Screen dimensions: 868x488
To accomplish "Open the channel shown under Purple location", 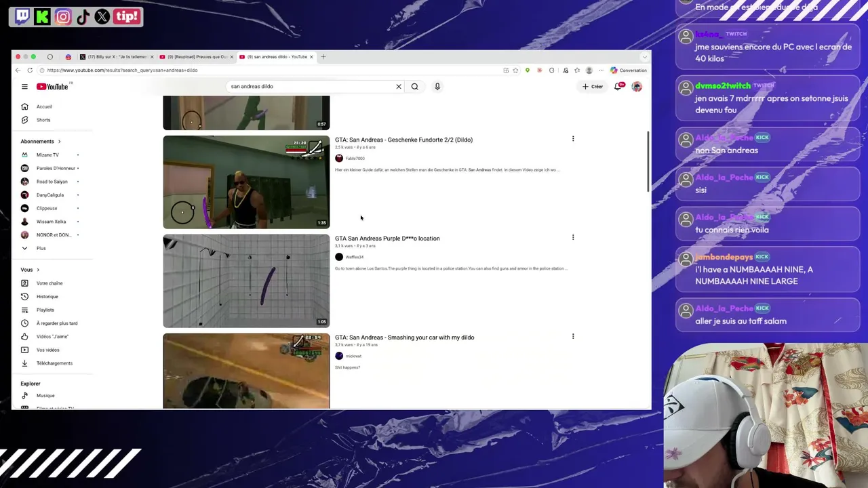I will click(349, 258).
